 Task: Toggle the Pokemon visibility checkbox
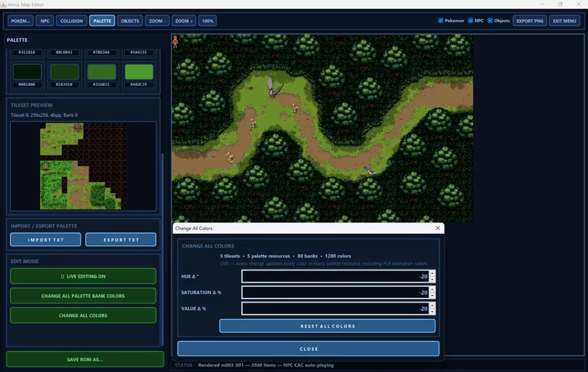440,21
